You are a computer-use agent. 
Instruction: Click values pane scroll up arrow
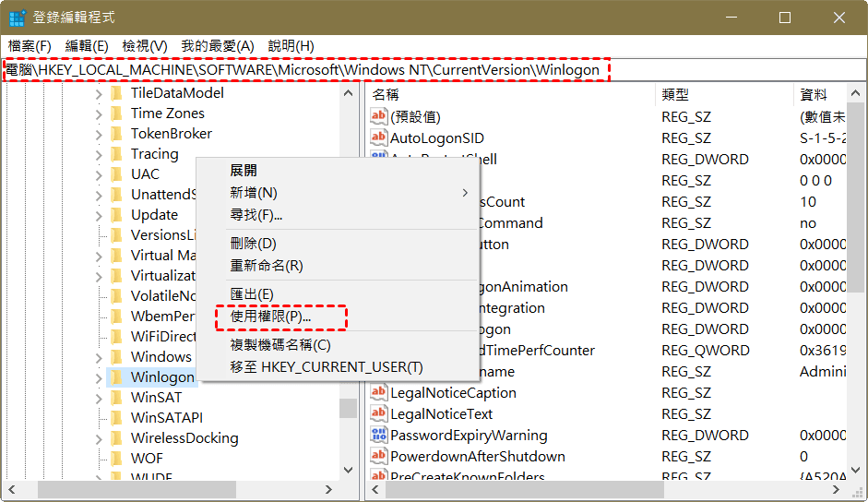coord(855,93)
